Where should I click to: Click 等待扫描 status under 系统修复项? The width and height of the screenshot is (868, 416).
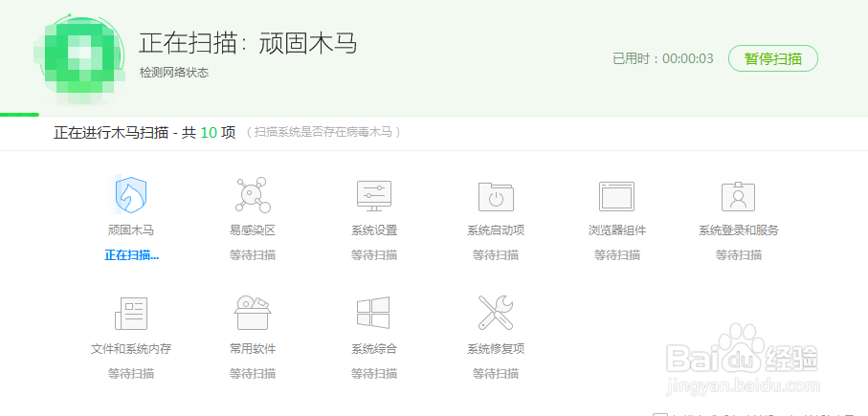pos(496,373)
